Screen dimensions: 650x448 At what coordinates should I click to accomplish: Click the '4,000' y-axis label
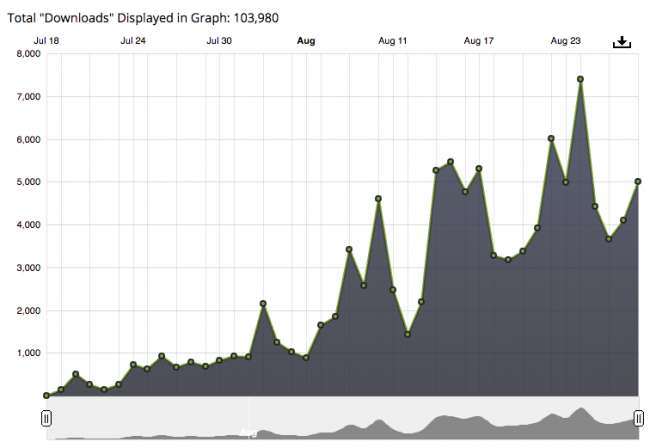29,225
